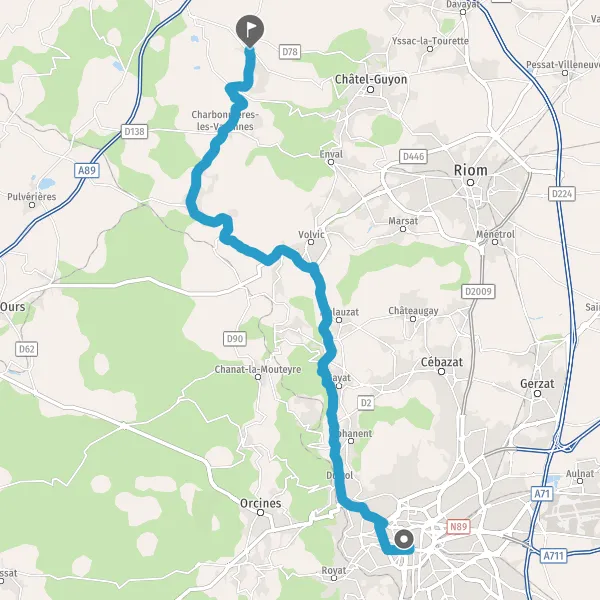Click the D138 road sign
Screen dimensions: 600x600
point(134,132)
